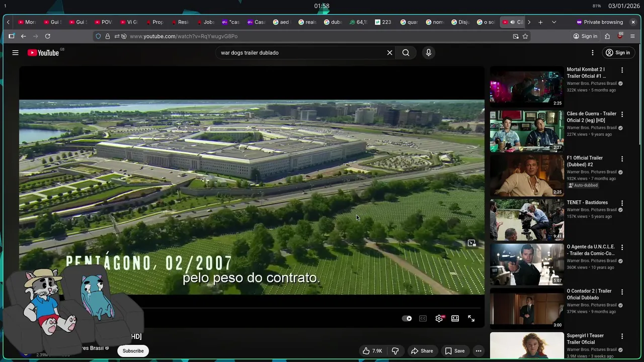Share this video
This screenshot has height=362, width=644.
422,351
